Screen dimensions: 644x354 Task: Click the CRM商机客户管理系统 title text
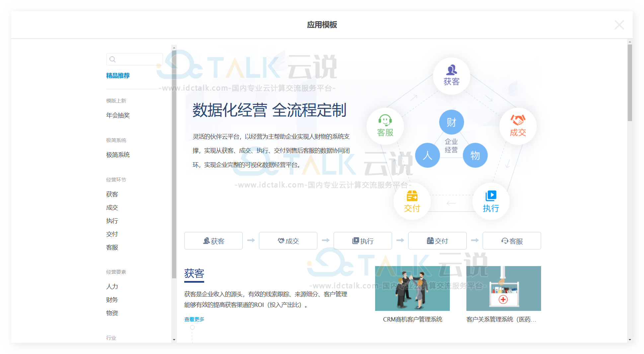pyautogui.click(x=413, y=319)
